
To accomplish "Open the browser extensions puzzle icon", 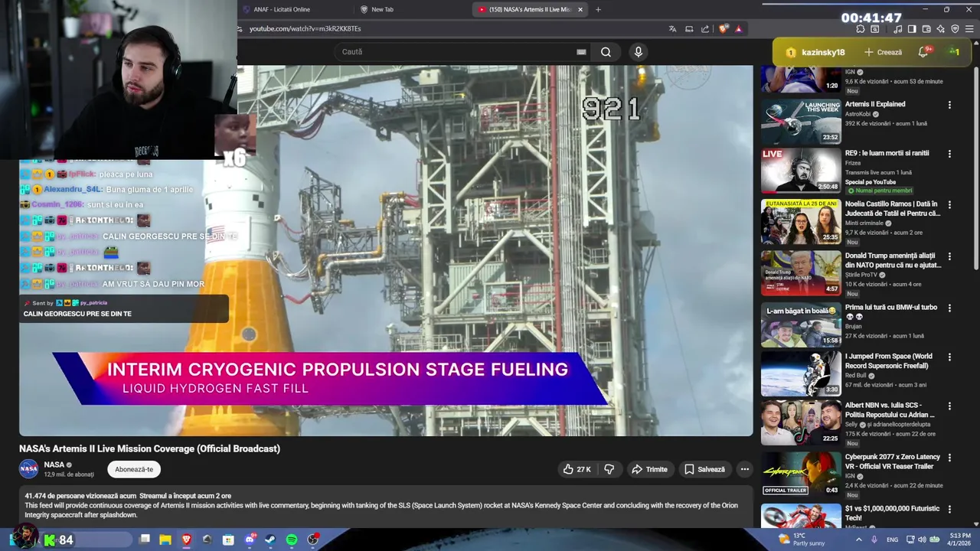I will [861, 29].
